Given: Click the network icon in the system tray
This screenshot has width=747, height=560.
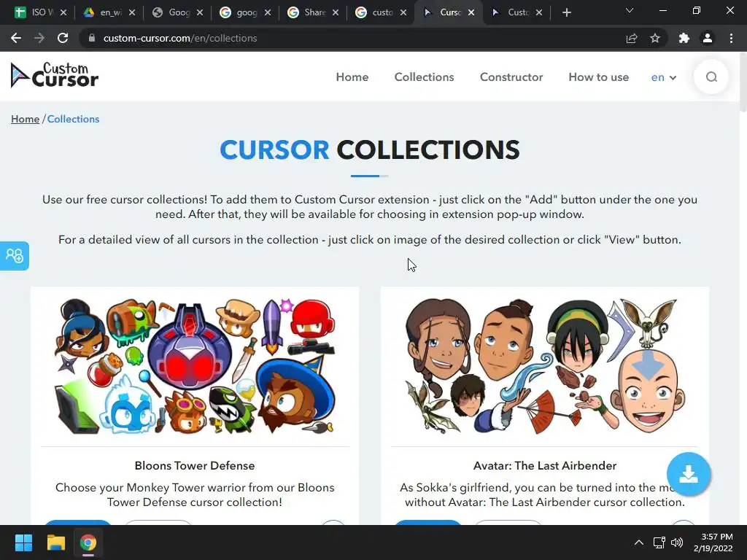Looking at the screenshot, I should tap(659, 542).
